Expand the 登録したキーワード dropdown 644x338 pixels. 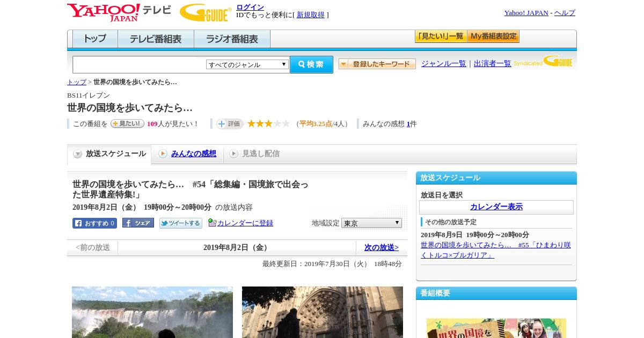tap(377, 64)
